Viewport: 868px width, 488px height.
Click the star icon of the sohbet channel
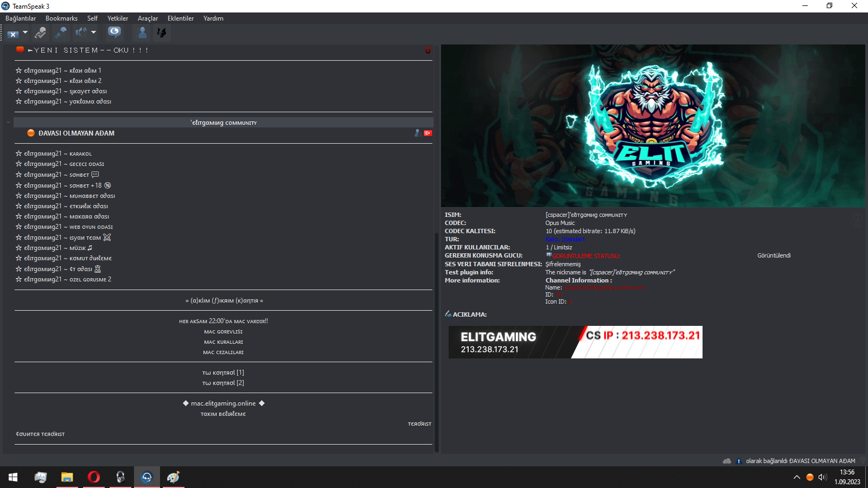18,175
